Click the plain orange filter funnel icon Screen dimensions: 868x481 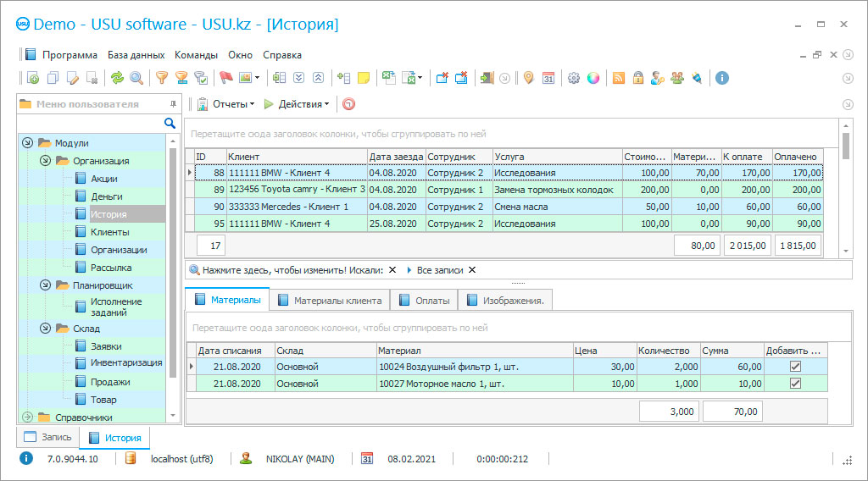[162, 78]
